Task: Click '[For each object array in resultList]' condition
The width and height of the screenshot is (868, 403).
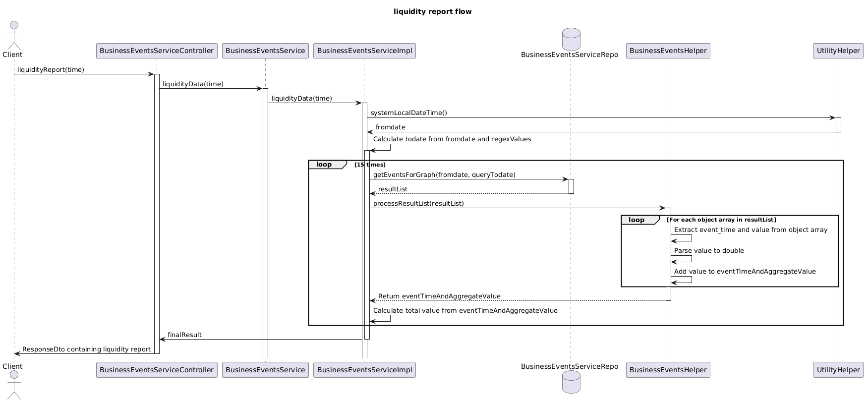Action: (x=722, y=220)
